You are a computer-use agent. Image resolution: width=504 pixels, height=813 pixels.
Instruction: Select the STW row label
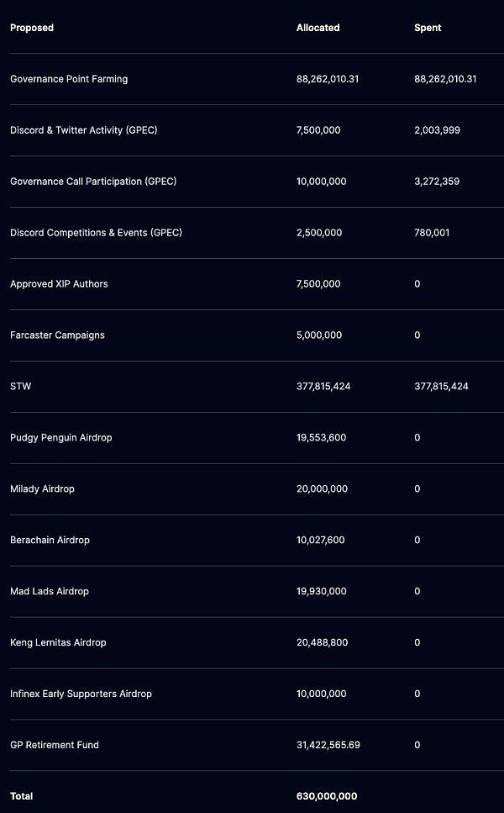(x=21, y=387)
